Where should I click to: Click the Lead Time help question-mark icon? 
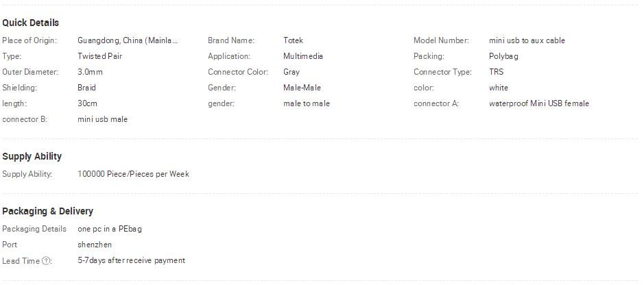pos(47,261)
